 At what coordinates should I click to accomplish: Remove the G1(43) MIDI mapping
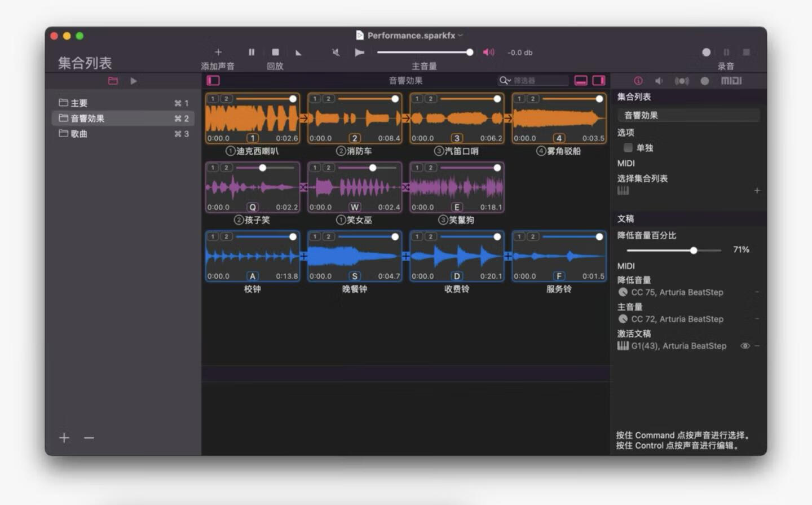757,346
